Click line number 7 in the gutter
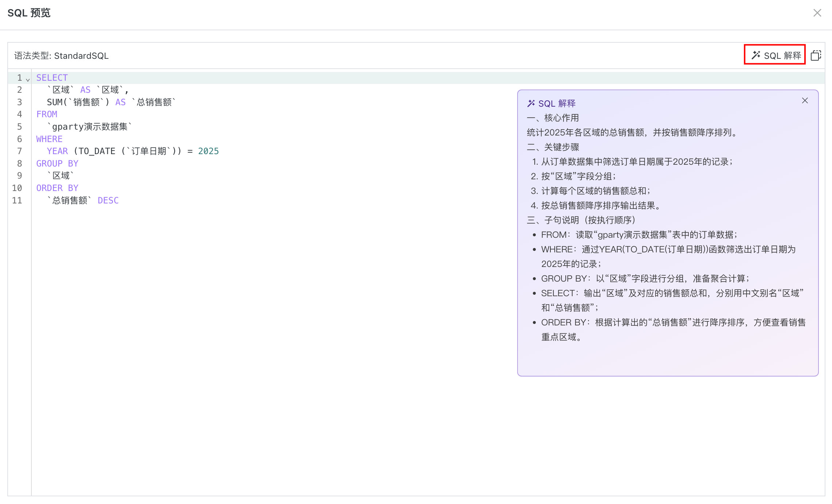832x504 pixels. [x=19, y=151]
